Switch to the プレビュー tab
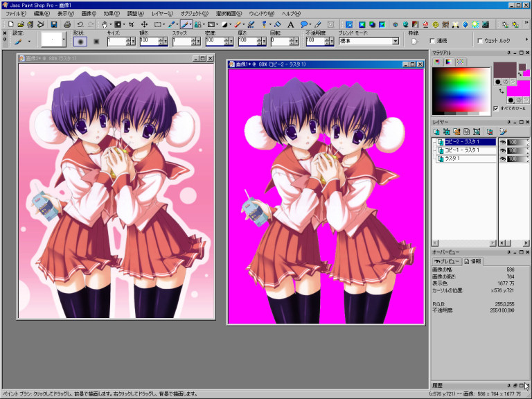The width and height of the screenshot is (532, 399). [x=447, y=261]
